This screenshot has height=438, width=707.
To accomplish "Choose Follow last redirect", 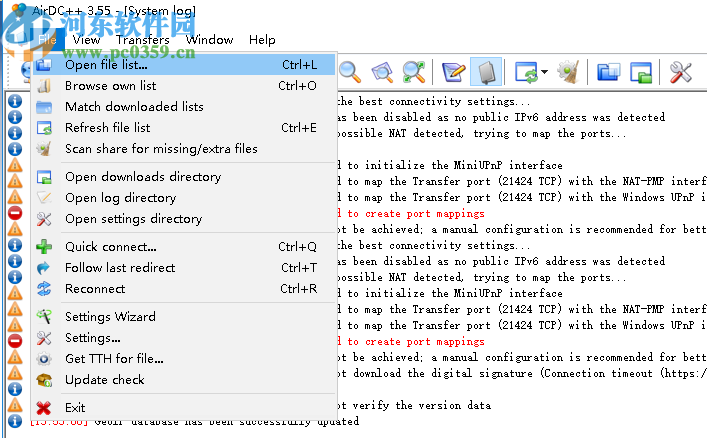I will [184, 268].
